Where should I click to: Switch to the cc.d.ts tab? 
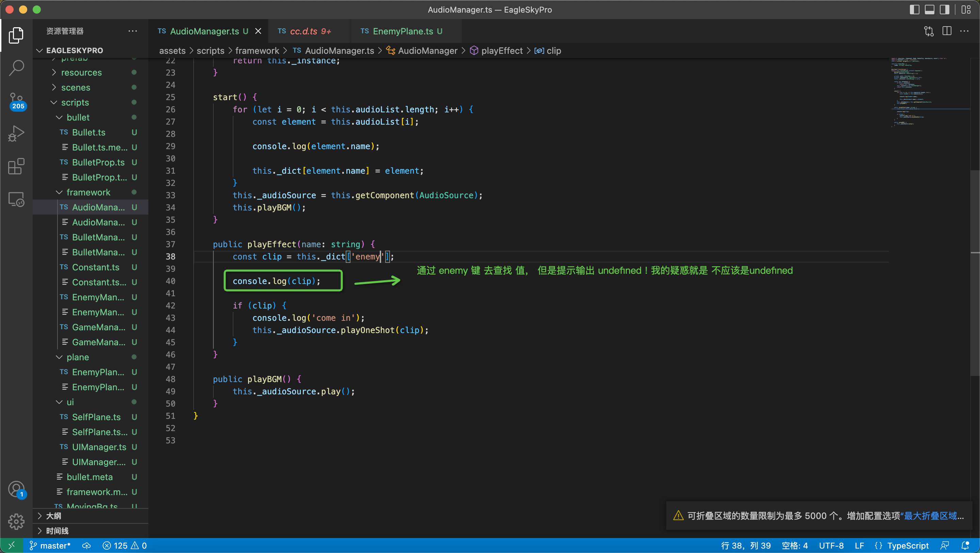(x=304, y=31)
